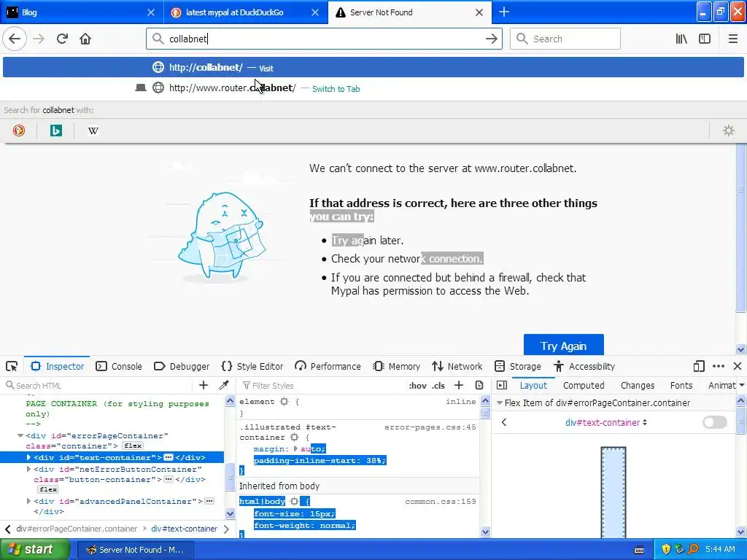Create a new node in the HTML tree
This screenshot has width=747, height=560.
click(204, 385)
